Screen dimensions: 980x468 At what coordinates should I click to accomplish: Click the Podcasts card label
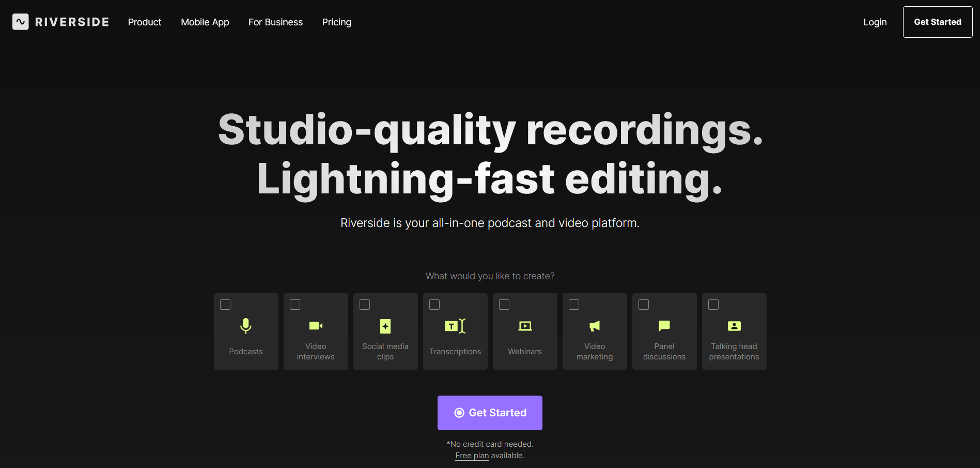(x=246, y=352)
